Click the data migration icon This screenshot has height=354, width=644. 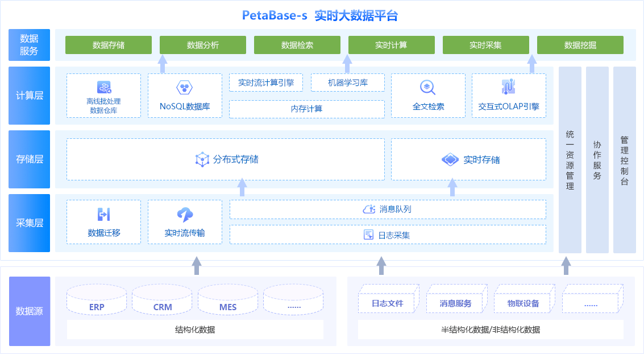[x=104, y=214]
